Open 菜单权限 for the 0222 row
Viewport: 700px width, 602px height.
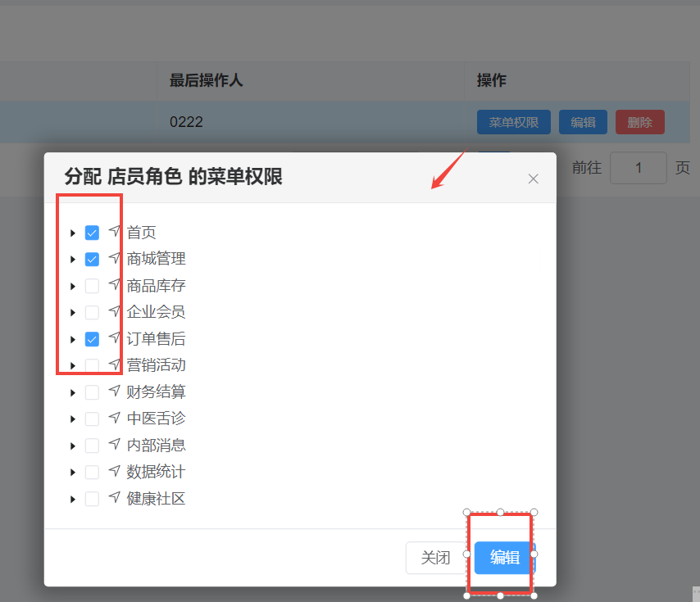pos(513,122)
